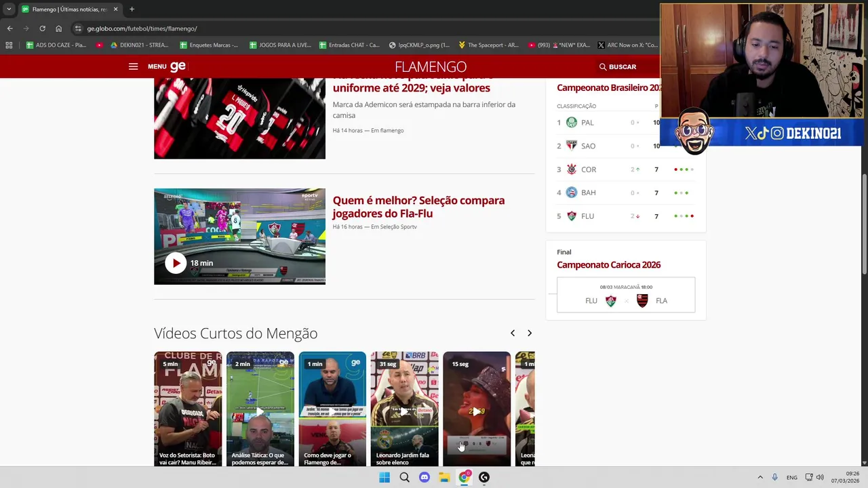Select PAL row in standings

pos(608,123)
